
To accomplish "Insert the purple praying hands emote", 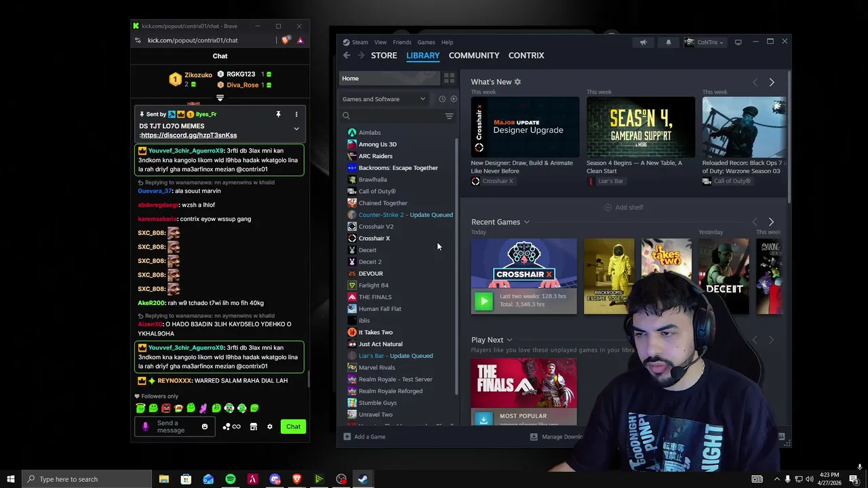I will pos(203,408).
